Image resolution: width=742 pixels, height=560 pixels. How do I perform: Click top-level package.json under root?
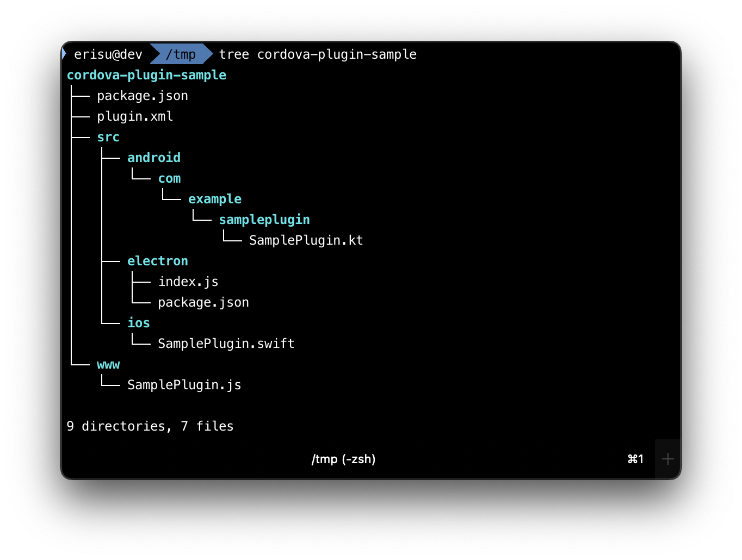click(143, 96)
